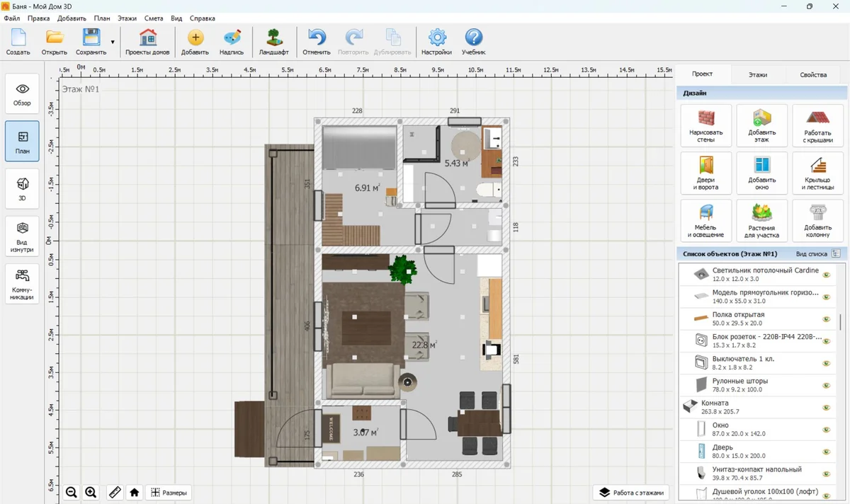The height and width of the screenshot is (504, 850).
Task: Click the Размеры button
Action: (x=169, y=493)
